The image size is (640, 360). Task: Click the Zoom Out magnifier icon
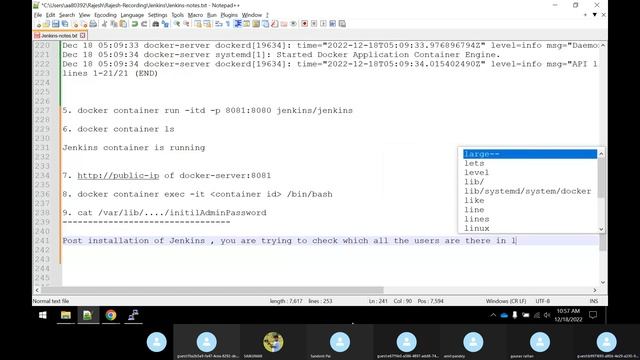[187, 24]
